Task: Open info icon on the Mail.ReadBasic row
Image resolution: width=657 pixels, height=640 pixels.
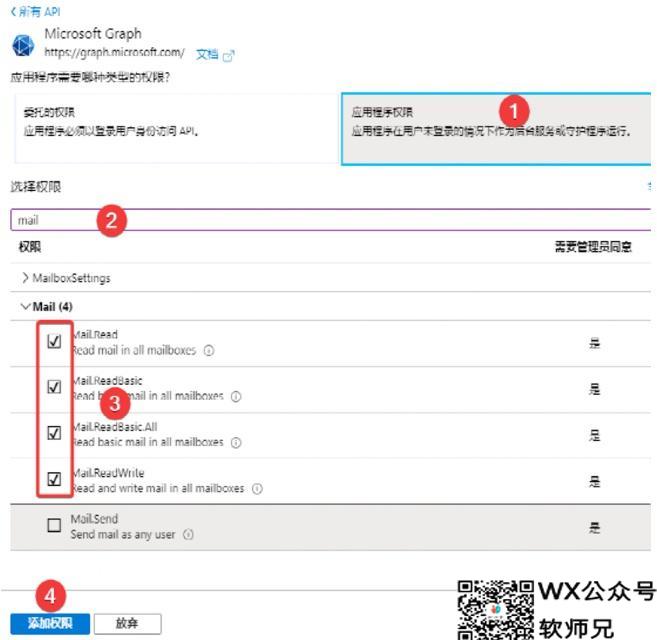Action: coord(236,396)
